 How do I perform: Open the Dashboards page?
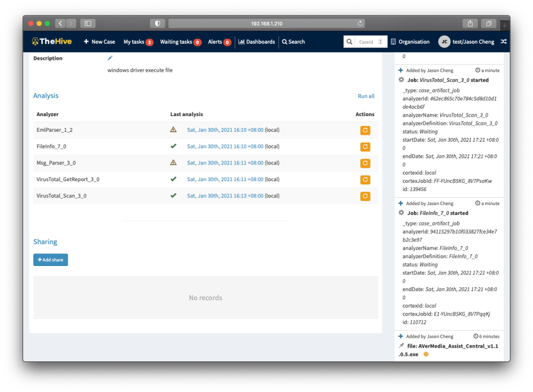pos(257,42)
